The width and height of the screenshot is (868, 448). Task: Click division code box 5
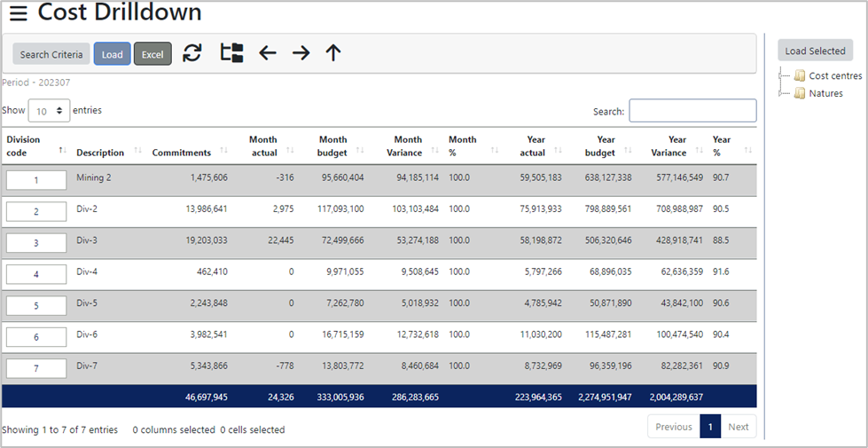coord(36,306)
